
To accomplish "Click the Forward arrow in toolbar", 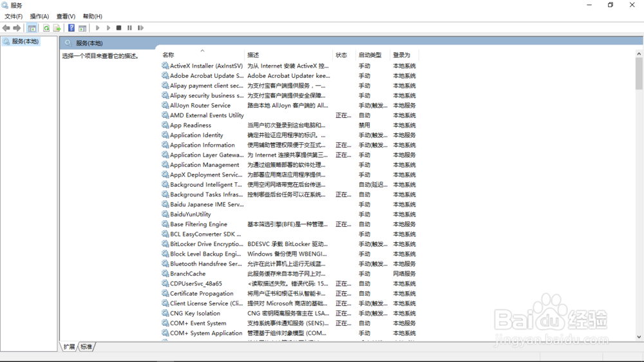I will pos(17,28).
